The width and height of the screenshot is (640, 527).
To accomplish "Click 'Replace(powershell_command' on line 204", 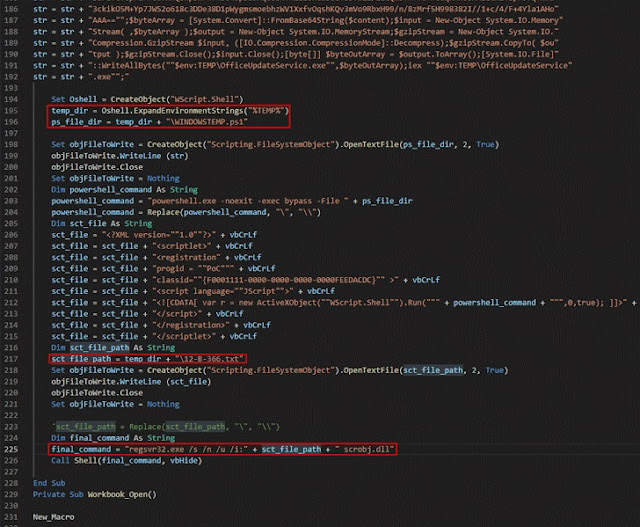I will point(207,212).
